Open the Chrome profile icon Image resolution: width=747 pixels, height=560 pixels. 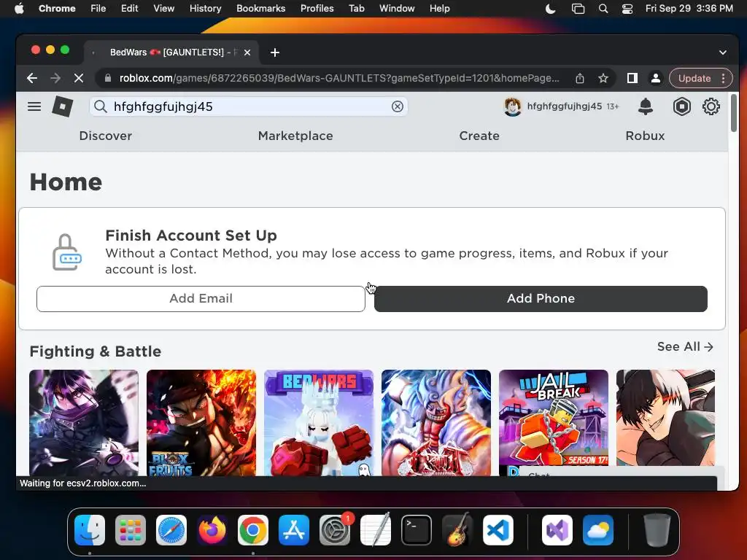(656, 78)
